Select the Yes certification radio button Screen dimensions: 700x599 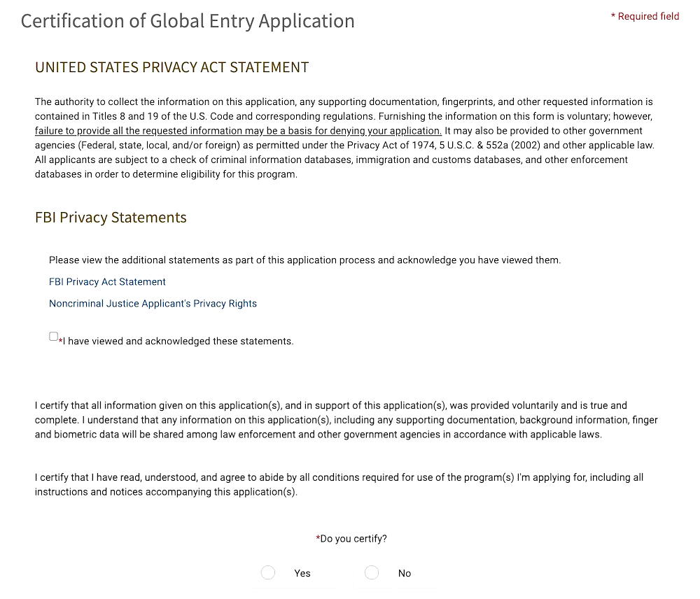(268, 572)
